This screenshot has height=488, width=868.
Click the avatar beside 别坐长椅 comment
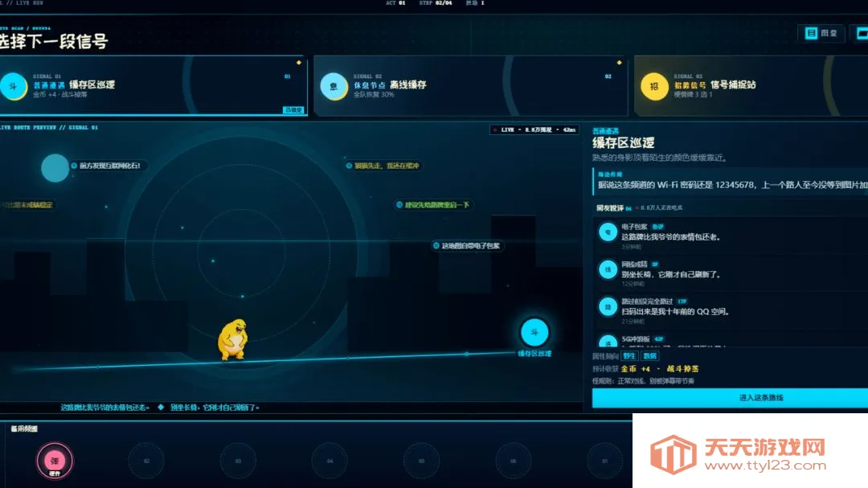tap(608, 270)
